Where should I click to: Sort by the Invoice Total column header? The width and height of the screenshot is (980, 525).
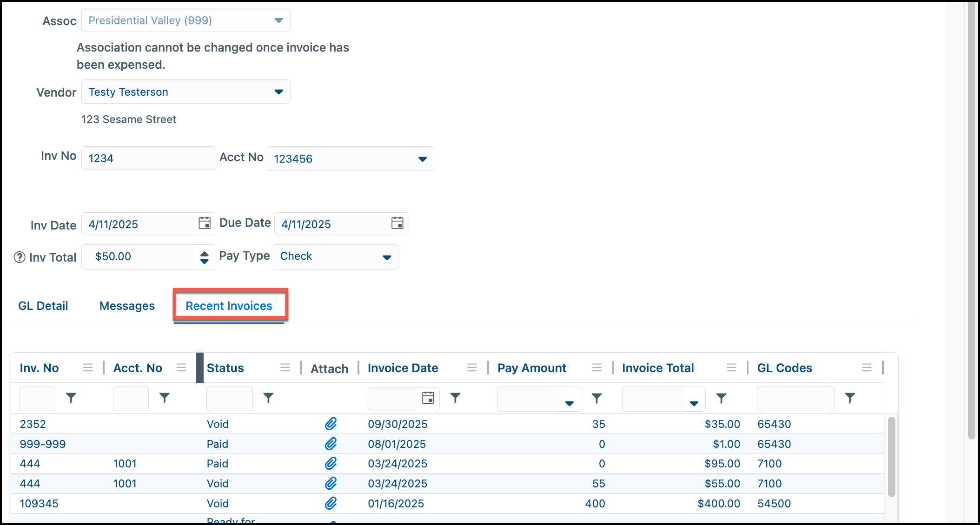click(x=658, y=368)
